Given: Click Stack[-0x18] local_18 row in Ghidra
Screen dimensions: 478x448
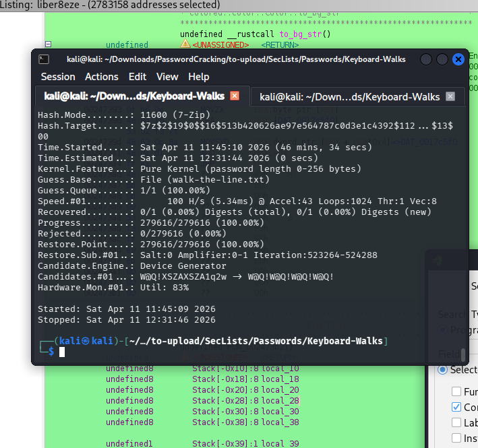Looking at the screenshot, I should click(202, 379).
